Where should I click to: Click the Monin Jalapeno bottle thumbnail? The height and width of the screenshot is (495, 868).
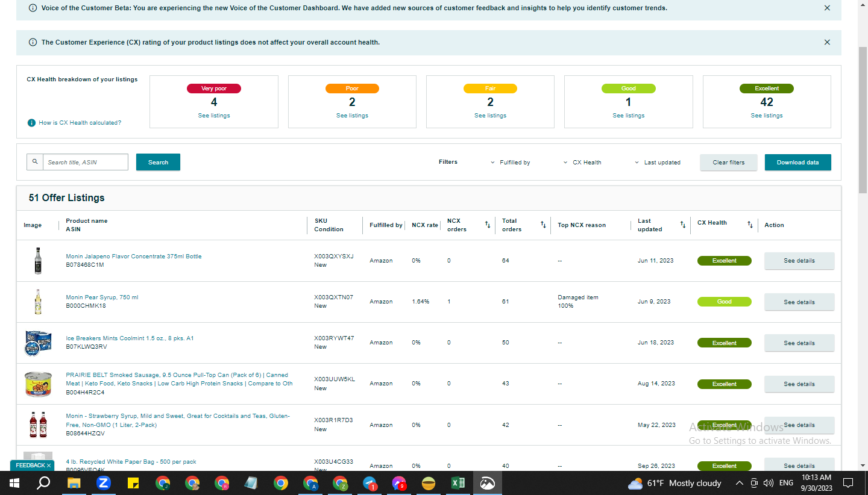pos(38,261)
